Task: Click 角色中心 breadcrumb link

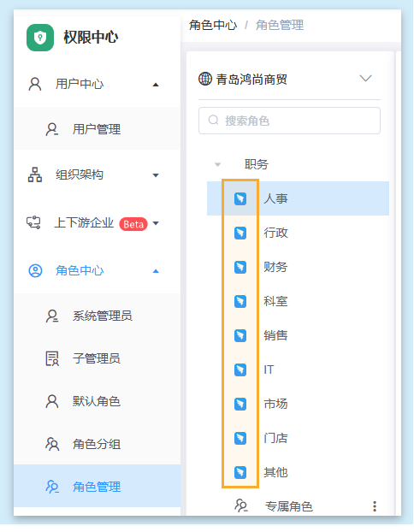Action: tap(213, 25)
